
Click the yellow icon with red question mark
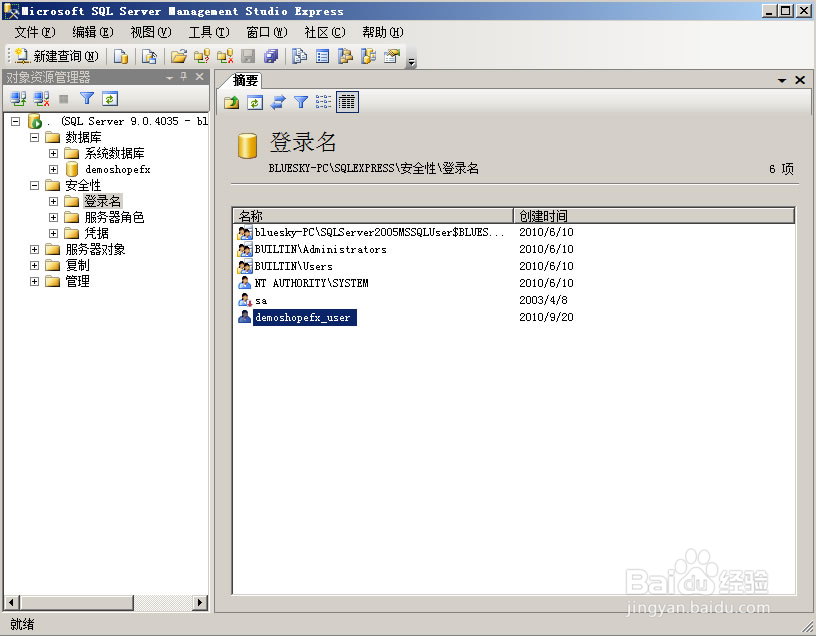pos(202,56)
